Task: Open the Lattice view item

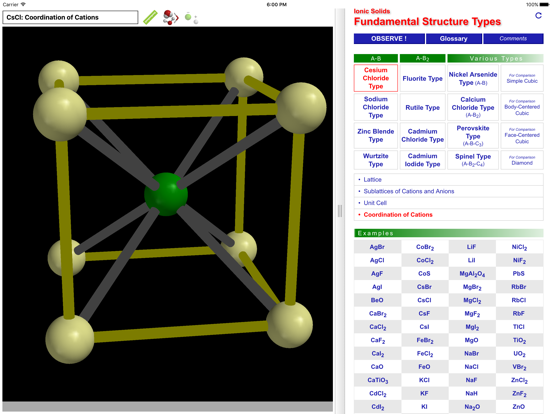Action: pyautogui.click(x=448, y=180)
